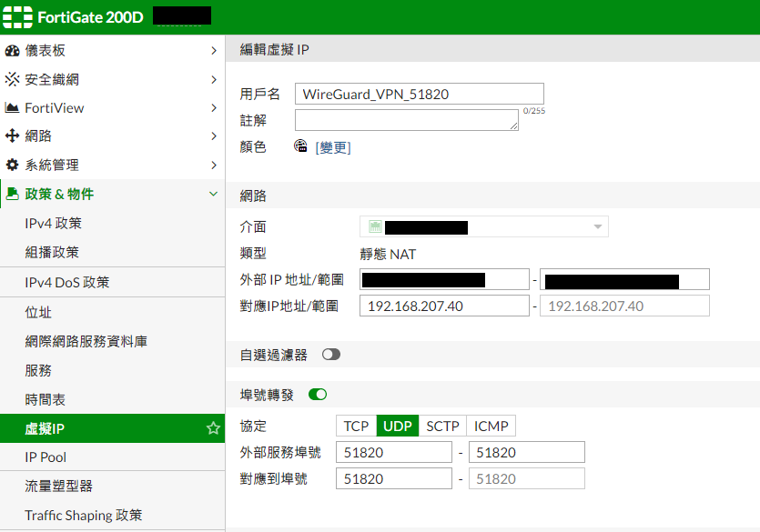Select the SCTP protocol option
The image size is (760, 532).
point(442,426)
